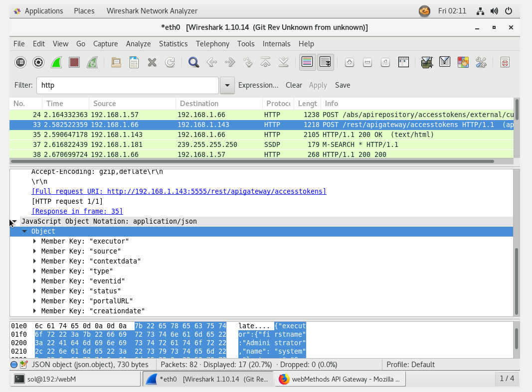Click in the http filter input field

pos(127,85)
